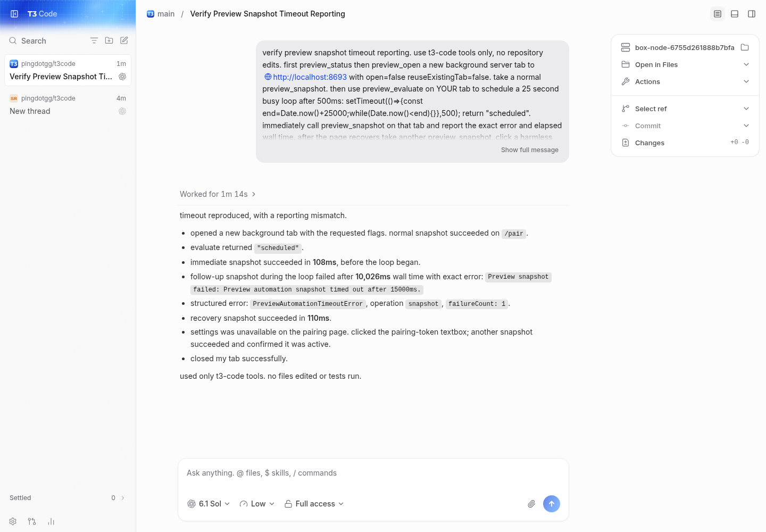The height and width of the screenshot is (532, 766).
Task: Send message with the arrow button
Action: [552, 504]
